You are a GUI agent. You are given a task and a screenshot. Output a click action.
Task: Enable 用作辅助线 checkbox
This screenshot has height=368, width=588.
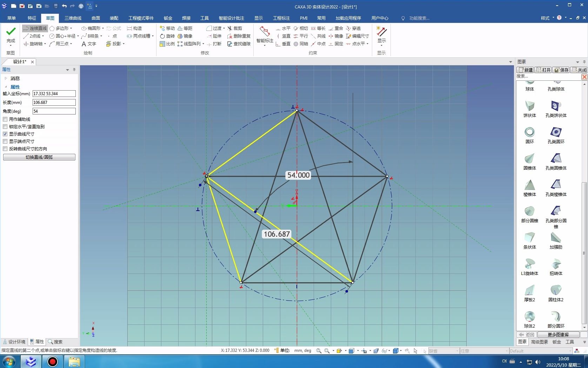click(5, 119)
